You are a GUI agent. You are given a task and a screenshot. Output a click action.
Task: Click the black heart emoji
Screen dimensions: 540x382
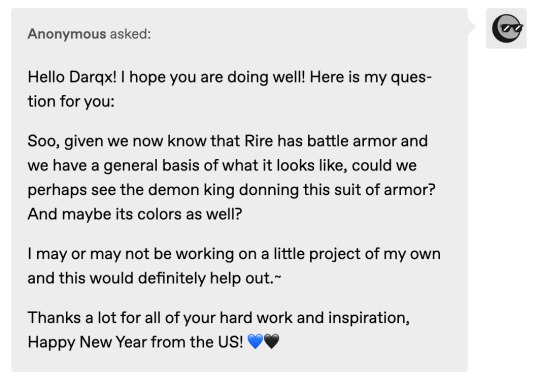(x=271, y=342)
